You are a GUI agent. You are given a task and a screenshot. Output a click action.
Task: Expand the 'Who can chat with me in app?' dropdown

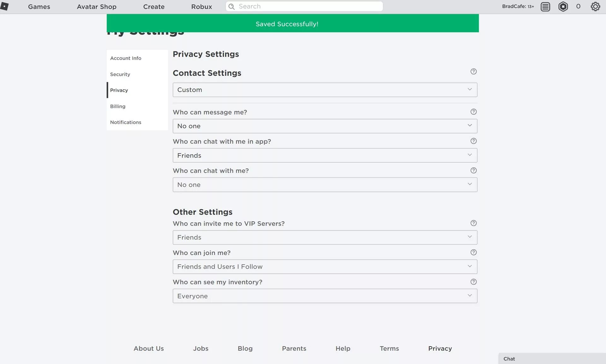(325, 155)
